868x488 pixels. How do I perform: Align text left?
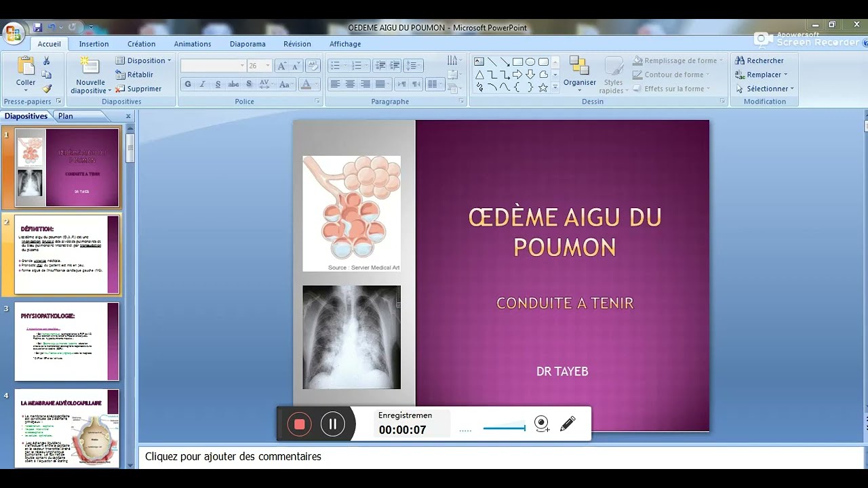point(335,84)
